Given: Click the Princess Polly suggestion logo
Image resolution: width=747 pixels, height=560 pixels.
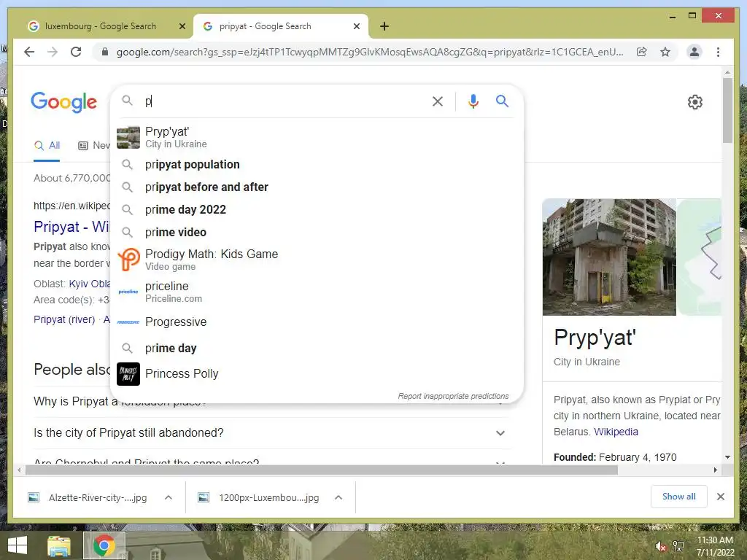Looking at the screenshot, I should 128,374.
